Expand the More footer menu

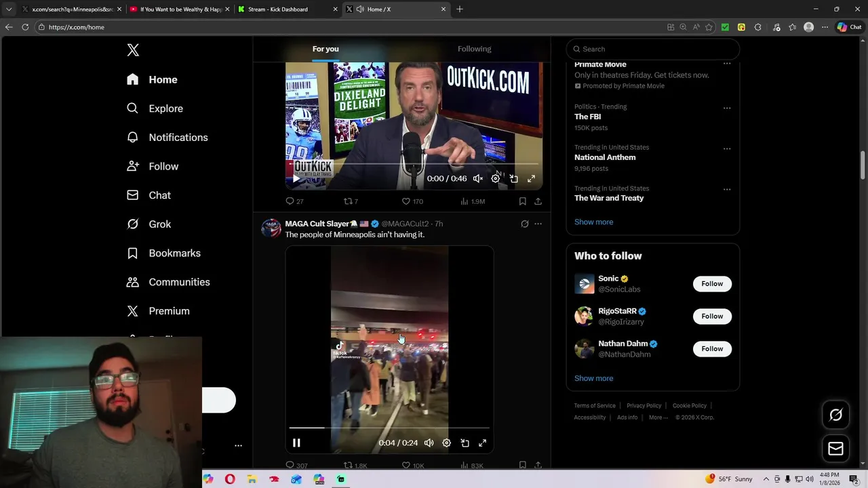[658, 418]
